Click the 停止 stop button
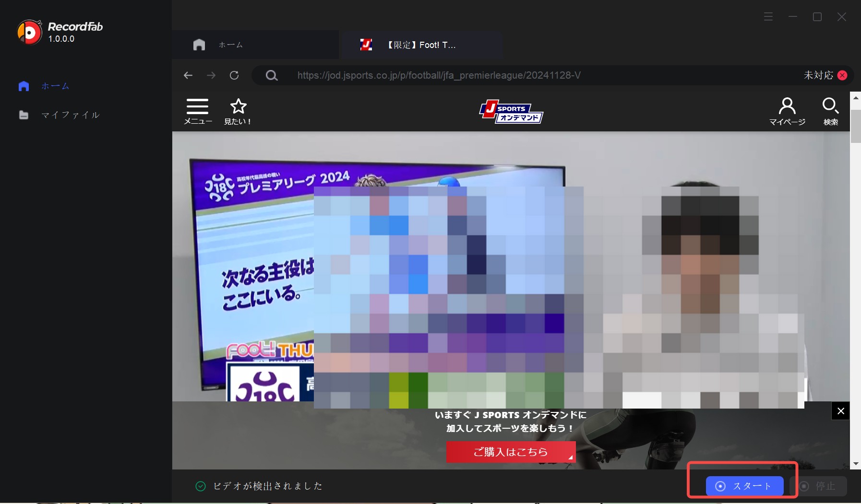 (x=818, y=486)
